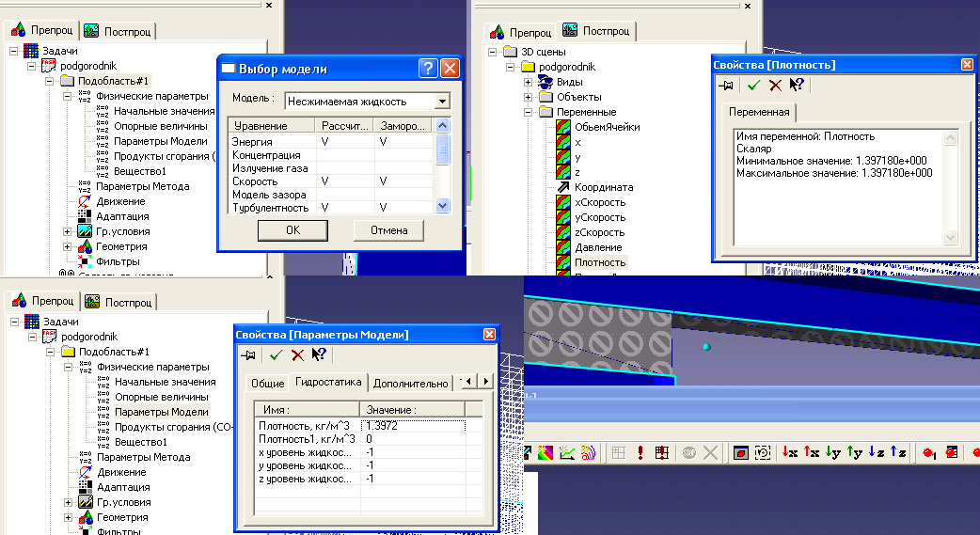Click the help cursor icon in Параметры Модели dialog
The height and width of the screenshot is (535, 980).
[320, 354]
